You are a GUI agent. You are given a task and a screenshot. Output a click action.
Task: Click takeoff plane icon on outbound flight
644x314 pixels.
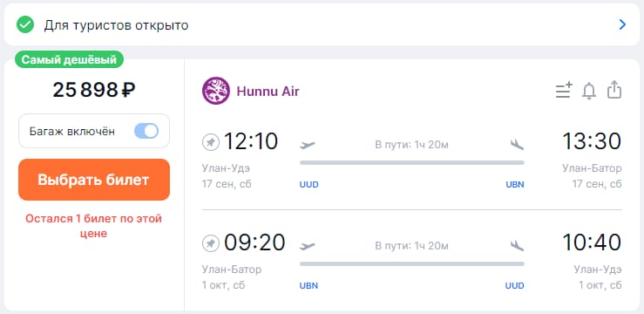(x=308, y=145)
